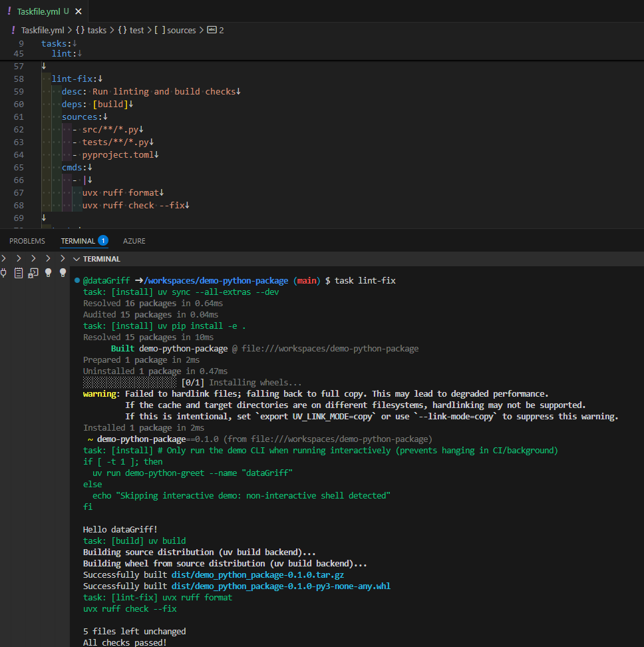This screenshot has height=647, width=644.
Task: Click the debug console bug icon
Action: pyautogui.click(x=33, y=273)
